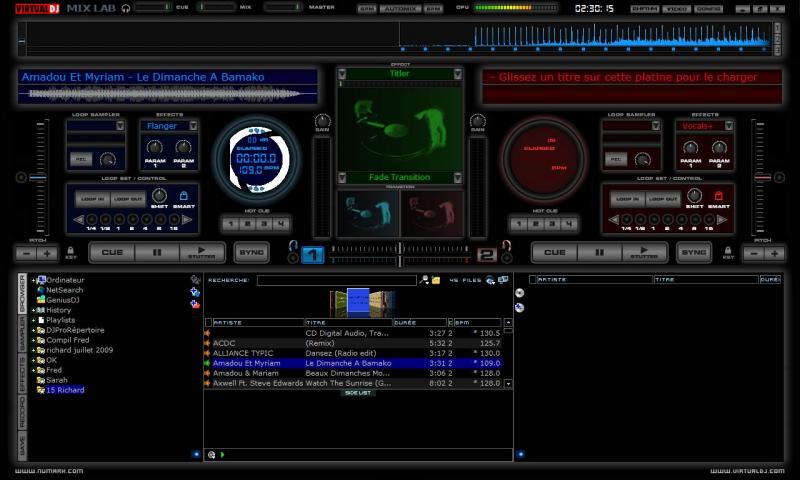
Task: Click the left deck key lock icon
Action: click(x=71, y=252)
